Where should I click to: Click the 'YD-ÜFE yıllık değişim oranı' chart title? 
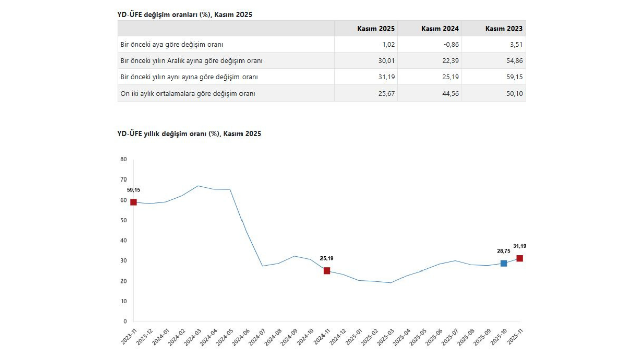(189, 134)
